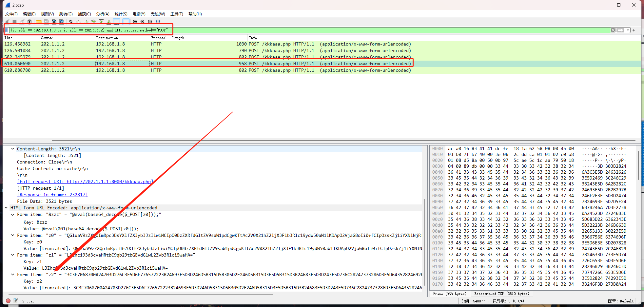Open capture options gear icon
Screen dimensions: 644x307
click(29, 22)
